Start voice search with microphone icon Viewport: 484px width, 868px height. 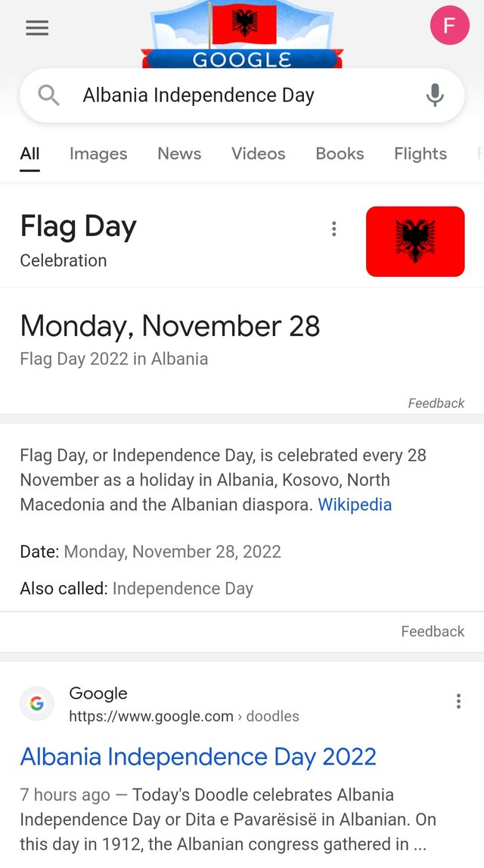pos(436,95)
